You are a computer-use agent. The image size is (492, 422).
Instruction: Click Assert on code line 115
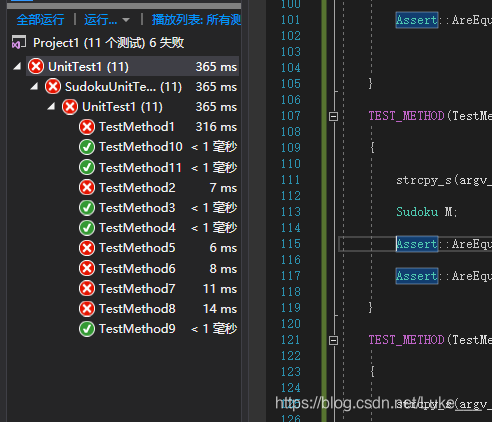click(417, 244)
